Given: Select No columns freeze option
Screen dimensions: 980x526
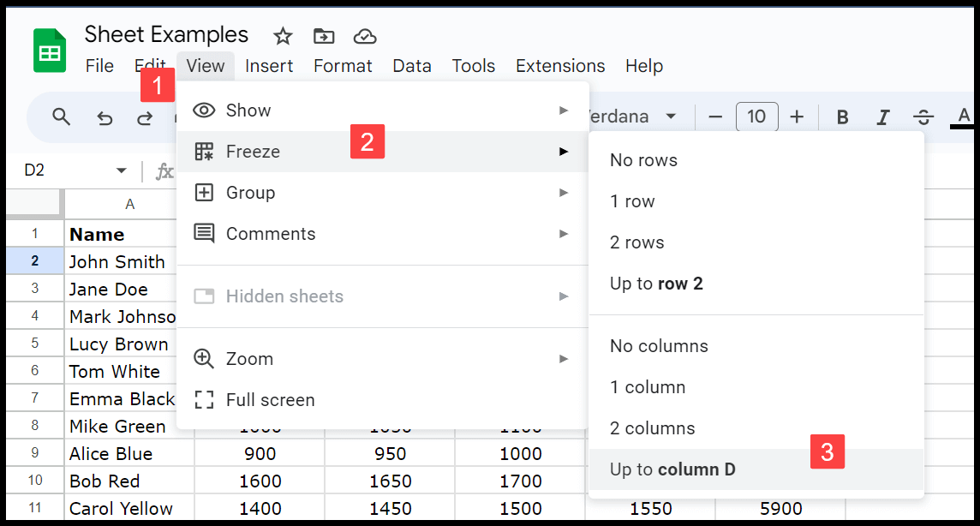Looking at the screenshot, I should point(756,347).
